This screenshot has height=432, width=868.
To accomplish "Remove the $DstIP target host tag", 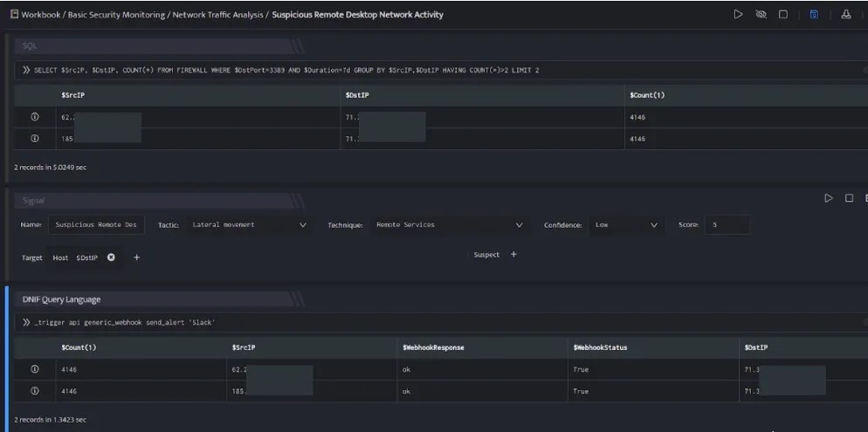I will [111, 257].
